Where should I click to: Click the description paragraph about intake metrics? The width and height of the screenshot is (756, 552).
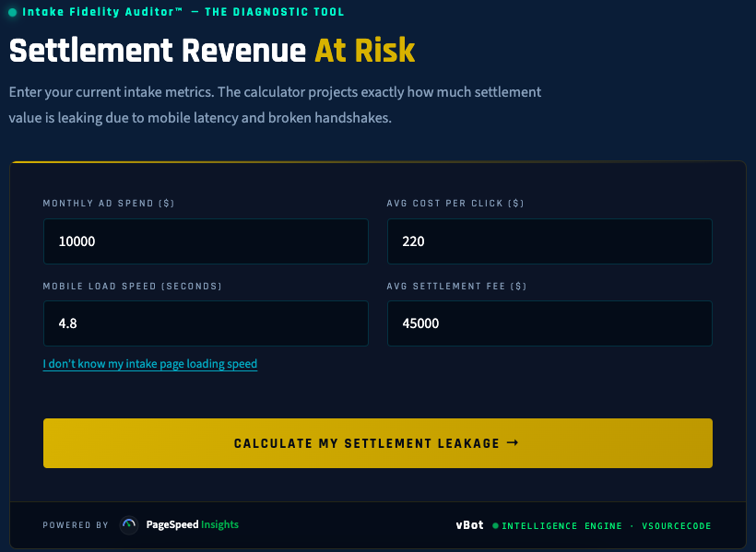pyautogui.click(x=275, y=105)
